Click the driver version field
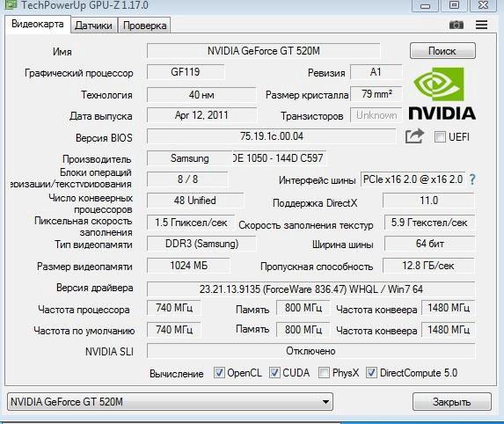The width and height of the screenshot is (504, 424). tap(310, 289)
